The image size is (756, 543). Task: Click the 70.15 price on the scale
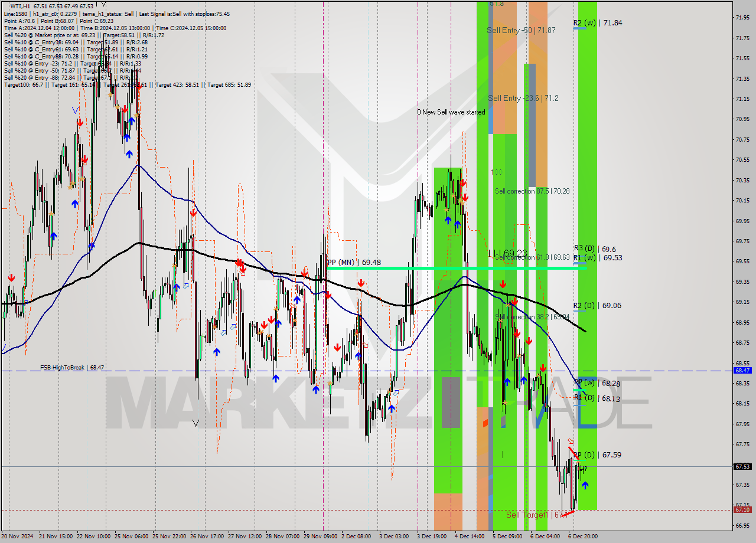tap(742, 200)
